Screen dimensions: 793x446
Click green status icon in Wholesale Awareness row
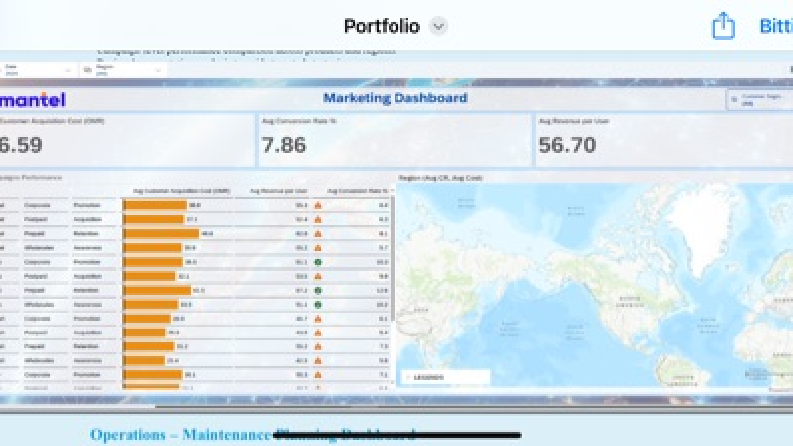pos(318,304)
